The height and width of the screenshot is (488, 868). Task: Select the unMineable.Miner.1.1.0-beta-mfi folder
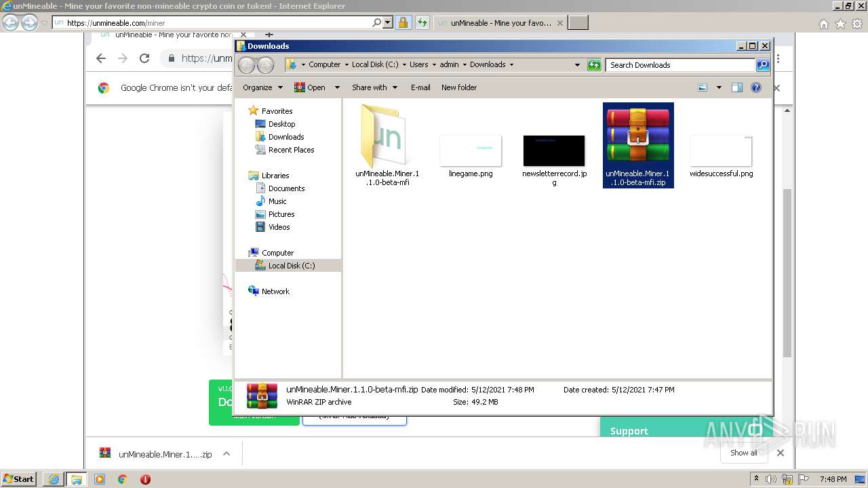click(x=387, y=144)
